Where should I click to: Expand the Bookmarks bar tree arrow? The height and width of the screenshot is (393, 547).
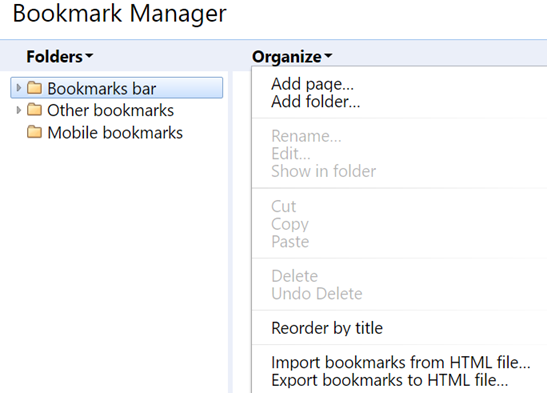pyautogui.click(x=19, y=88)
